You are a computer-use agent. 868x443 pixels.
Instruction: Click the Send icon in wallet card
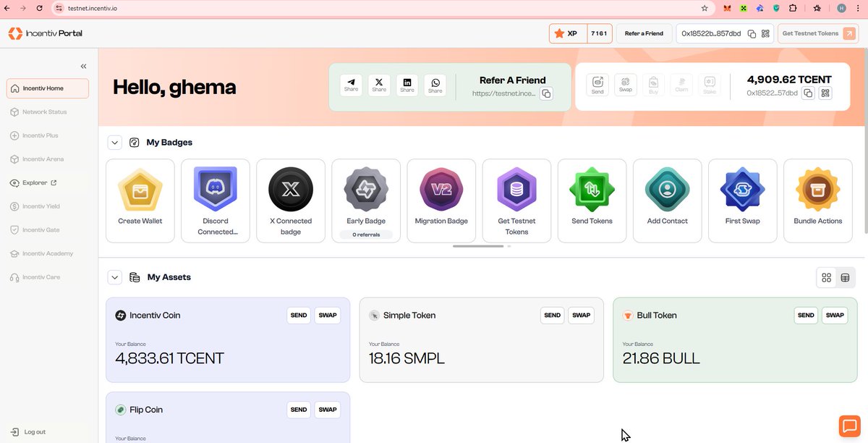(x=597, y=85)
